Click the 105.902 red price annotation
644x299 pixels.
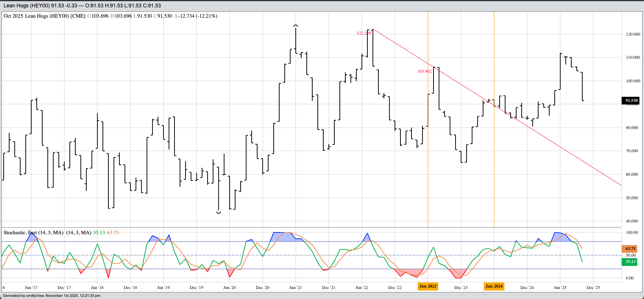424,71
